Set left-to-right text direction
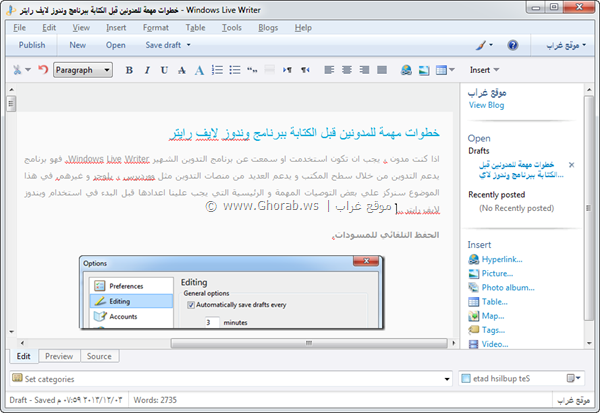The width and height of the screenshot is (600, 413). coord(287,70)
